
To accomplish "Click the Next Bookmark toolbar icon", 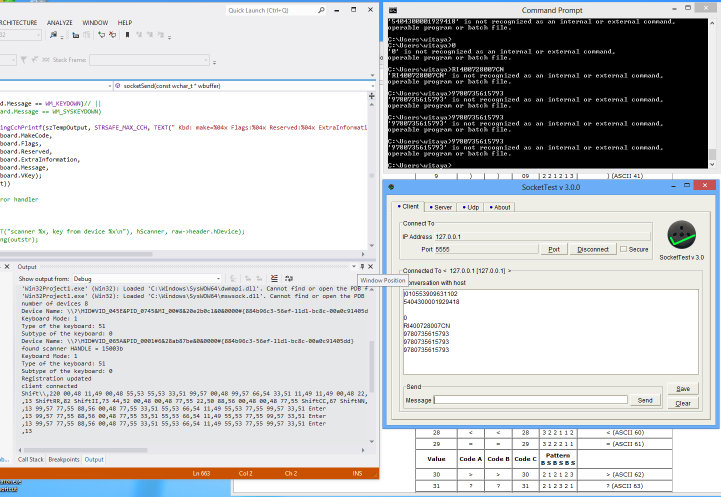I will point(150,35).
